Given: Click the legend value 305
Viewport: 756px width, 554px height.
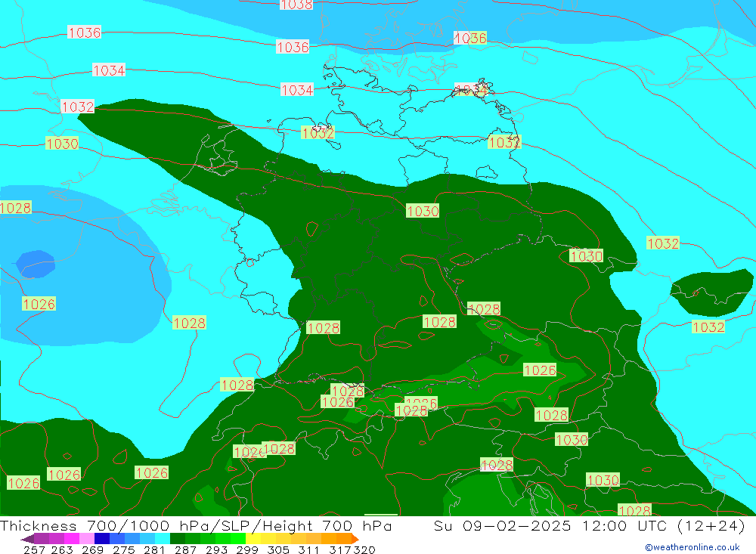Looking at the screenshot, I should coord(278,549).
